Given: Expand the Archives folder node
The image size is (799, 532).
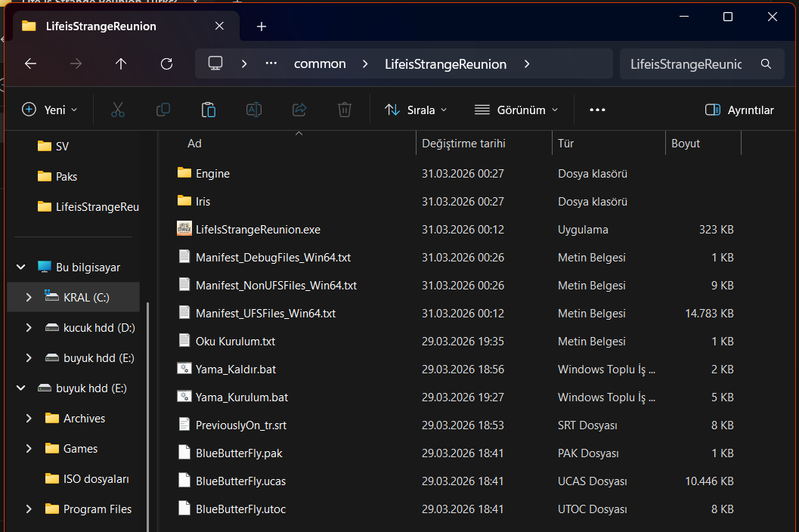Looking at the screenshot, I should coord(29,419).
